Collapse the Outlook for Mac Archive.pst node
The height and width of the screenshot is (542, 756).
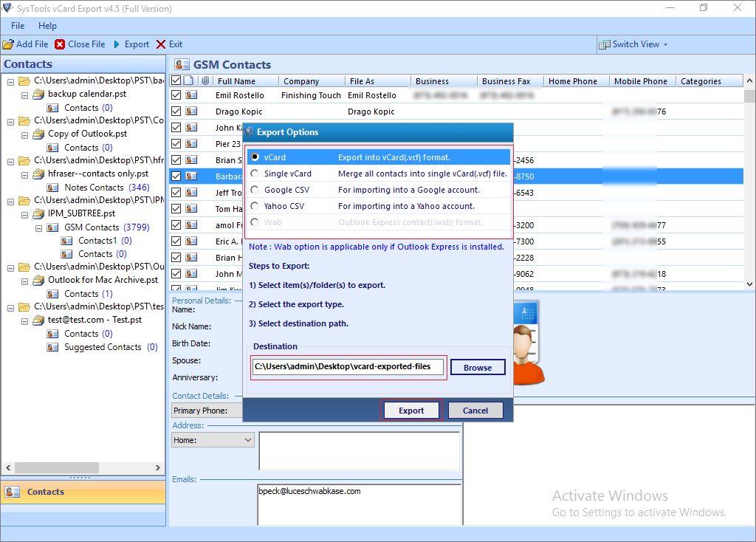tap(24, 281)
